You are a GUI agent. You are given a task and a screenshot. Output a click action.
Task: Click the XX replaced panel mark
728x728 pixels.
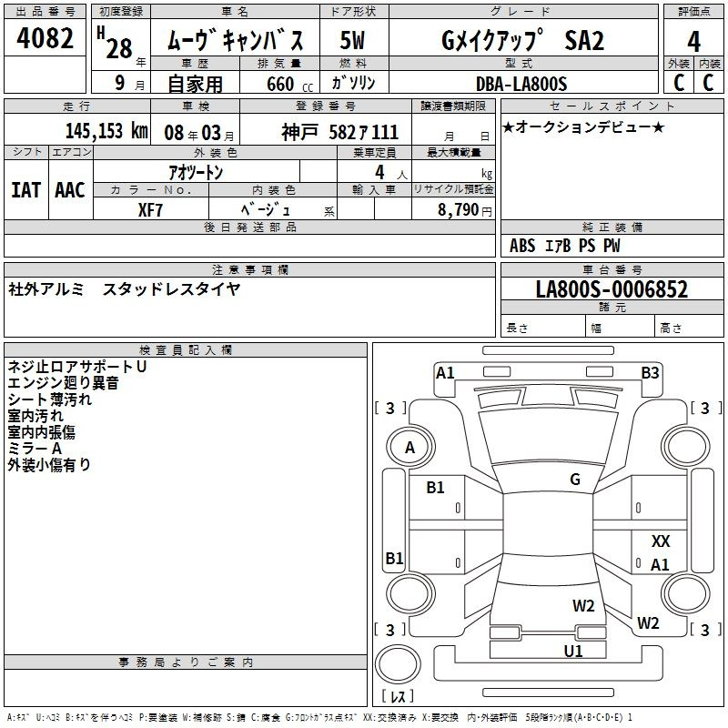(661, 541)
